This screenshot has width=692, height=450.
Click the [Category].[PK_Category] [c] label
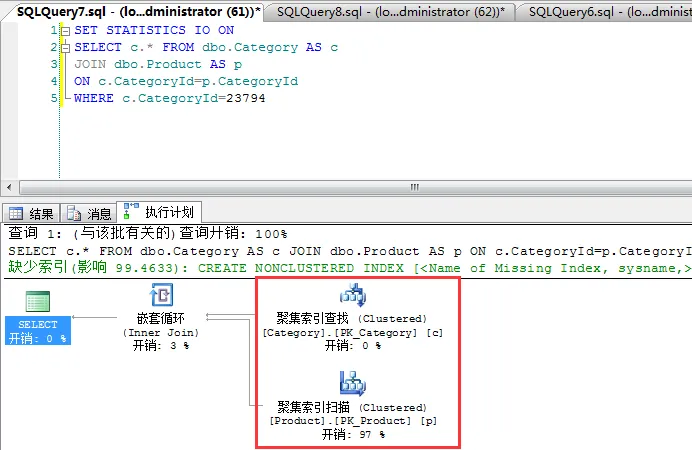tap(353, 333)
